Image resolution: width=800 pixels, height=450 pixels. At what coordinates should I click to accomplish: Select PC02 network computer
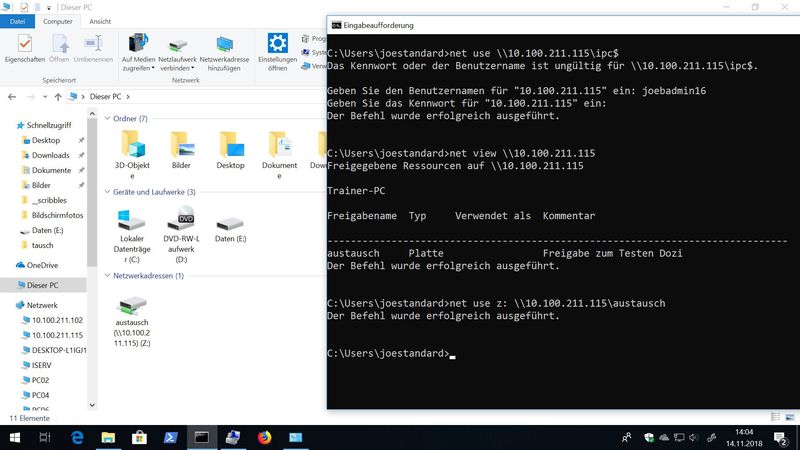(40, 380)
